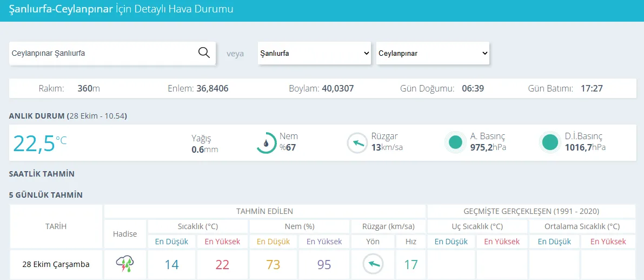Click the Sıcaklık (°C) column header
Viewport: 644px width, 280px height.
197,226
